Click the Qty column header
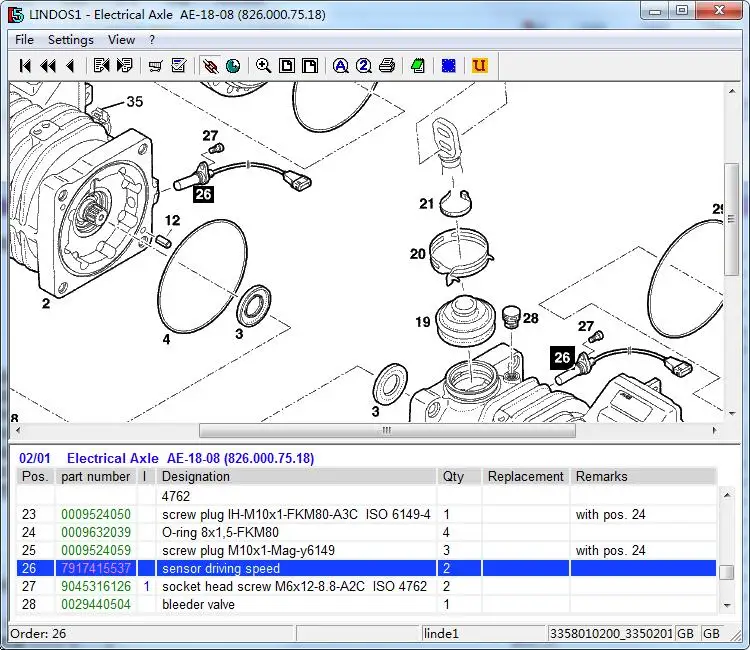Viewport: 750px width, 650px height. point(459,476)
